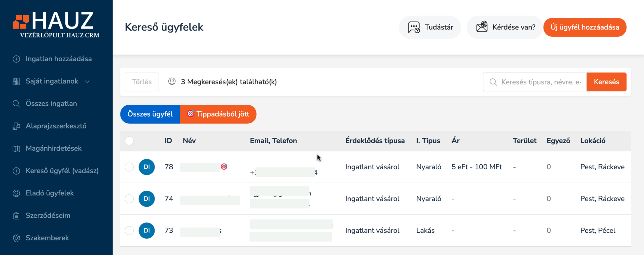Open Eladó ügyfelek in the sidebar
644x255 pixels.
click(50, 193)
